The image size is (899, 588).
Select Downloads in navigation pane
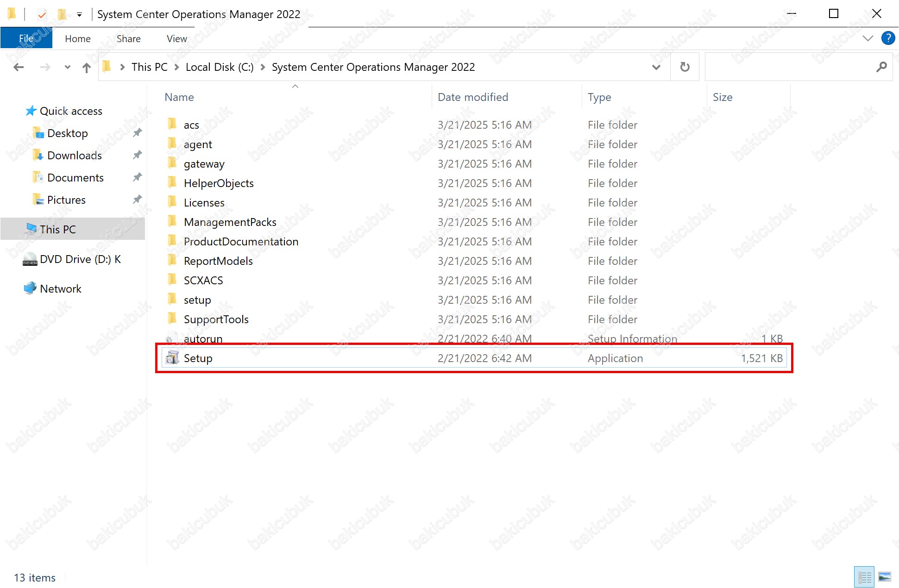click(75, 156)
